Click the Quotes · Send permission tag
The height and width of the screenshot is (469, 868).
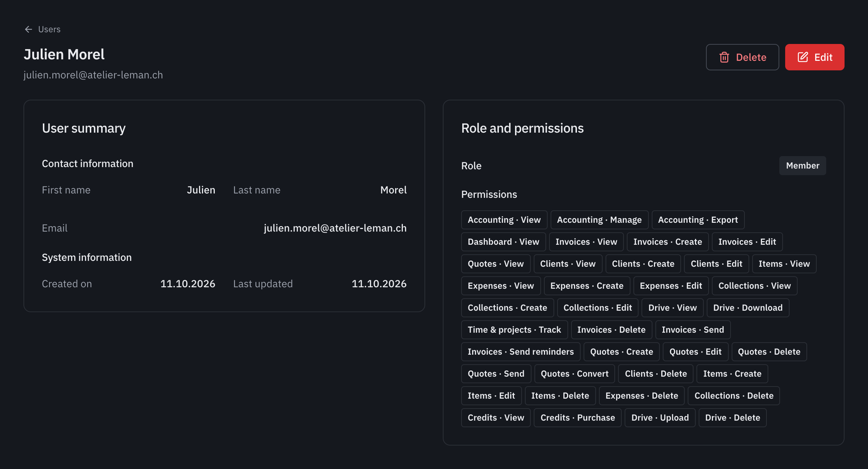[x=496, y=374]
